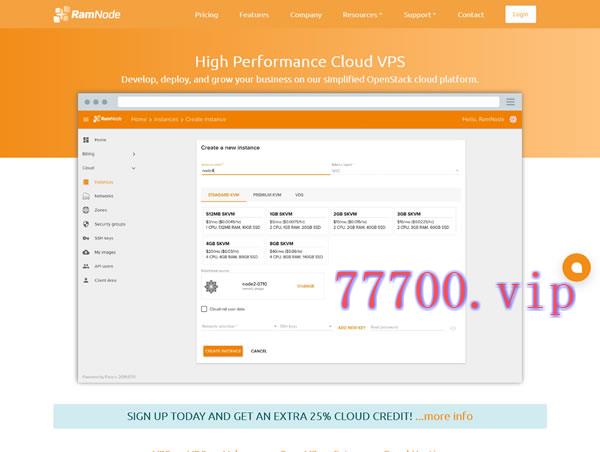Click the Instances breadcrumb link
Screen dimensions: 600x452
(x=166, y=119)
